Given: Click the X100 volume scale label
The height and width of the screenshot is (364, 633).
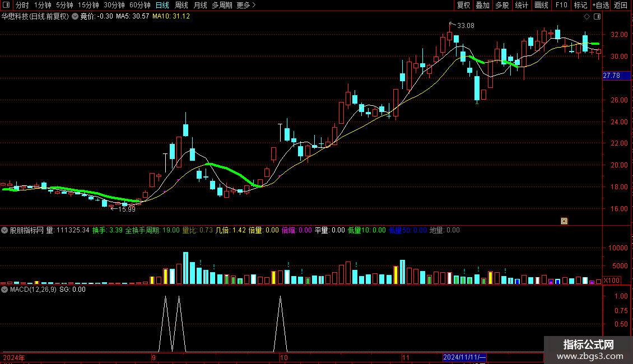Looking at the screenshot, I should click(612, 281).
